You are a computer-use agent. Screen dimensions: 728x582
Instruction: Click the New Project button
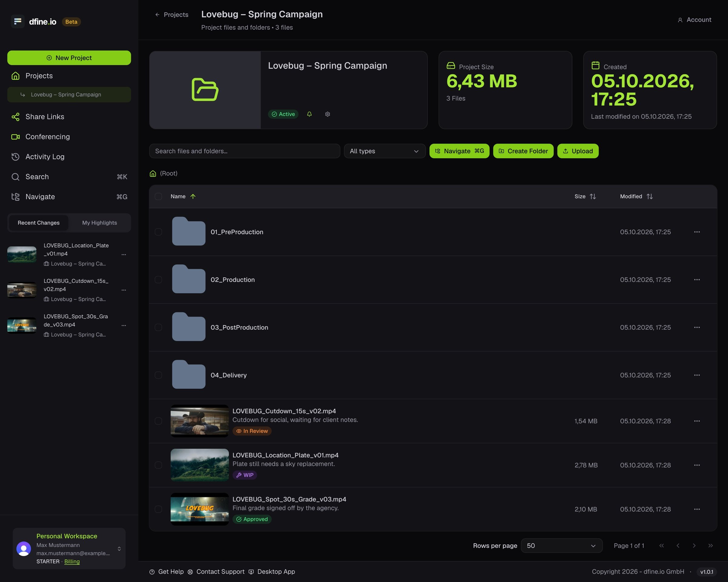pos(69,58)
